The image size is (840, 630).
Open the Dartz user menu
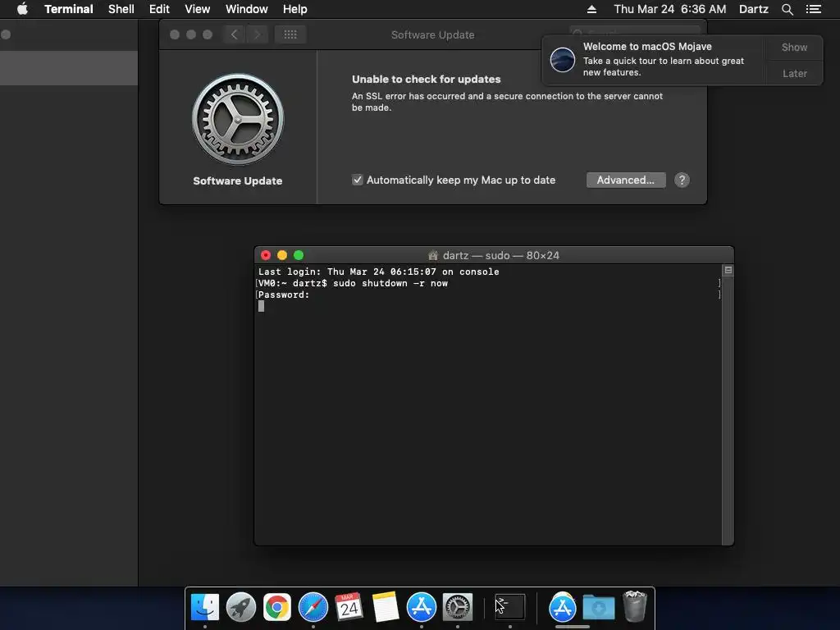[x=753, y=9]
